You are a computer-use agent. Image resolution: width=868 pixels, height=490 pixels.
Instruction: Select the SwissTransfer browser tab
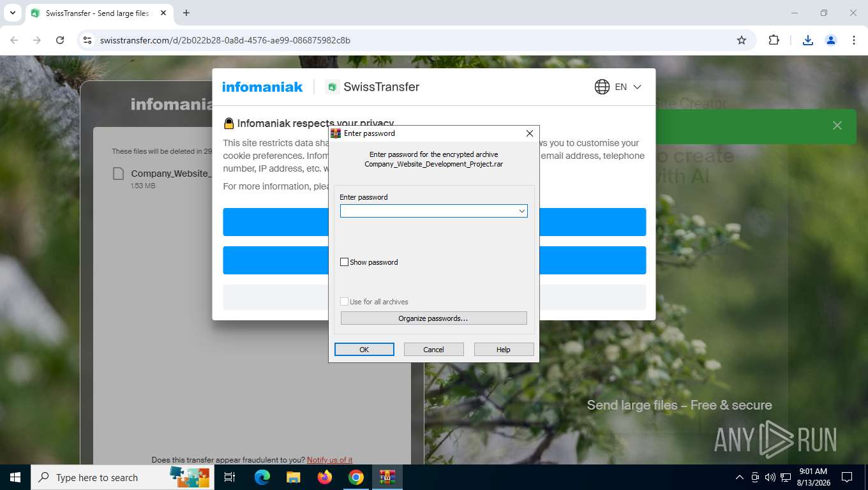(99, 13)
